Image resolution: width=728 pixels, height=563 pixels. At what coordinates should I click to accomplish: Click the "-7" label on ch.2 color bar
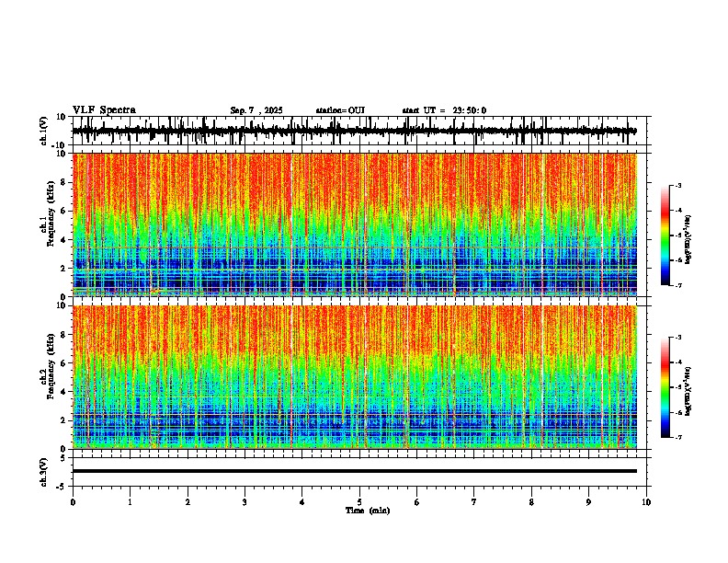pos(677,438)
